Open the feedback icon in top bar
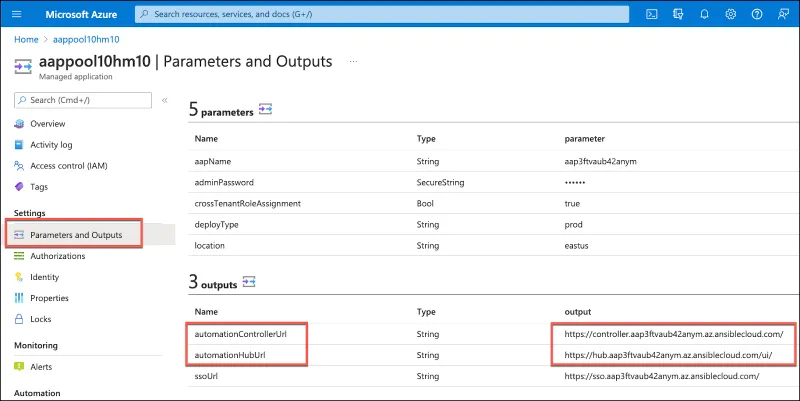The height and width of the screenshot is (401, 800). click(783, 14)
